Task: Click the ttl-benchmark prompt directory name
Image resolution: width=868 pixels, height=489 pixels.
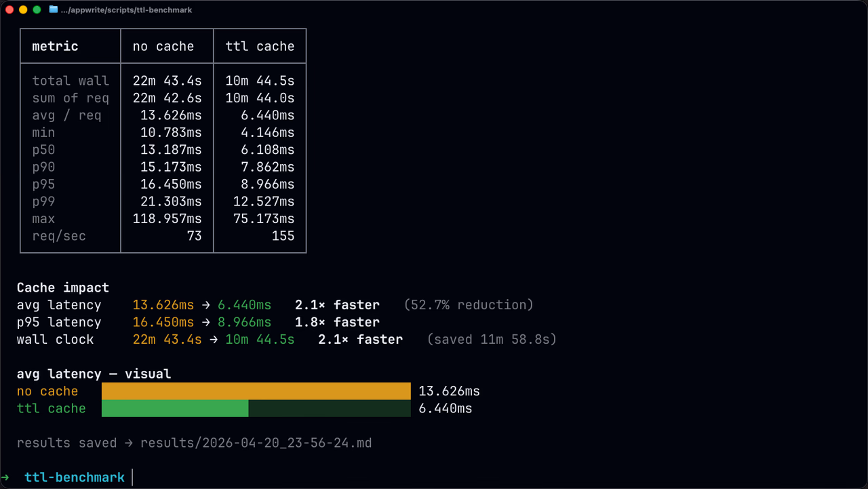Action: click(x=75, y=477)
